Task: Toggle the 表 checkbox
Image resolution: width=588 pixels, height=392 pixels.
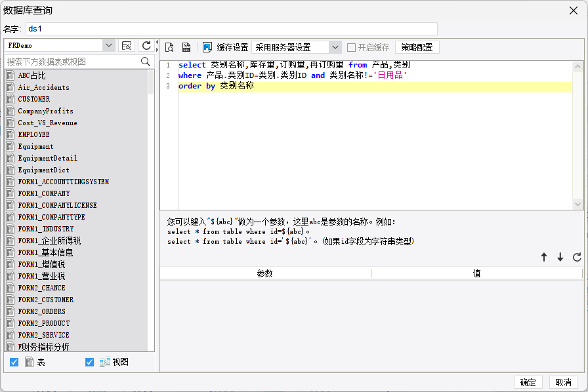Action: [14, 362]
